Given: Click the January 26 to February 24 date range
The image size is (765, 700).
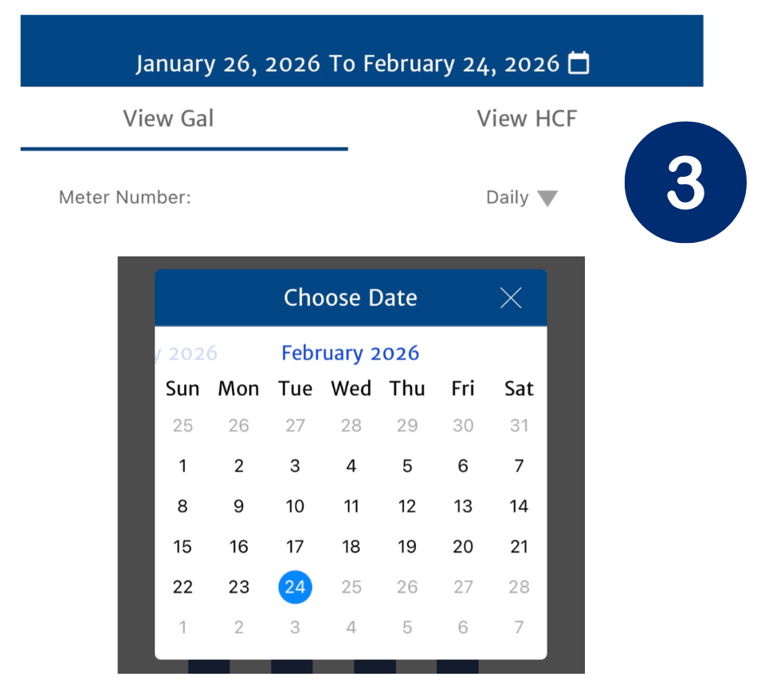Looking at the screenshot, I should coord(347,64).
